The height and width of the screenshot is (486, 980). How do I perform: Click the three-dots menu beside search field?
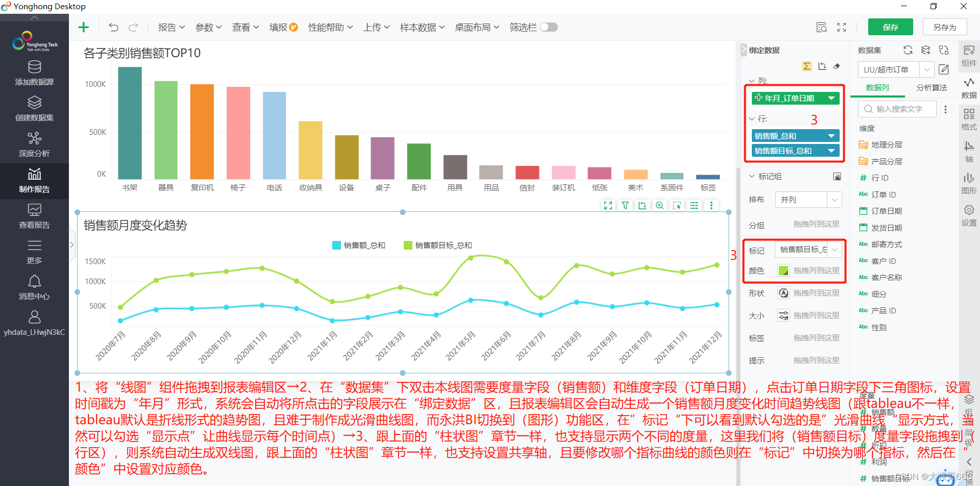[945, 109]
